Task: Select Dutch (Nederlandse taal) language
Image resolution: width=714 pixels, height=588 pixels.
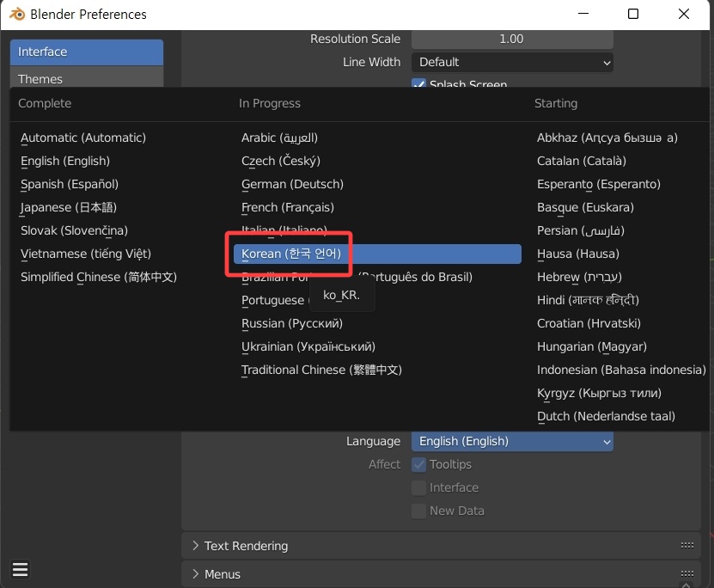Action: tap(606, 416)
